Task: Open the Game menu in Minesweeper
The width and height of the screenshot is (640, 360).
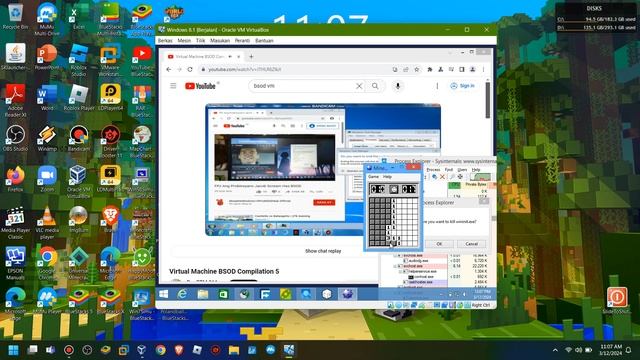Action: (373, 177)
